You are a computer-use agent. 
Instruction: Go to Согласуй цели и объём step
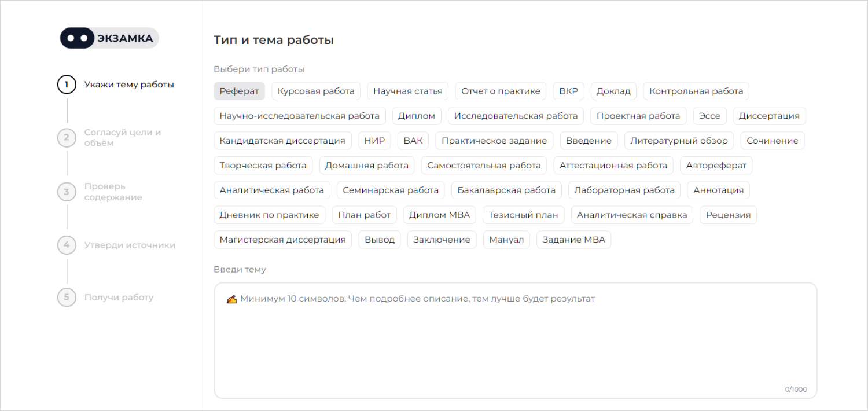pyautogui.click(x=123, y=138)
